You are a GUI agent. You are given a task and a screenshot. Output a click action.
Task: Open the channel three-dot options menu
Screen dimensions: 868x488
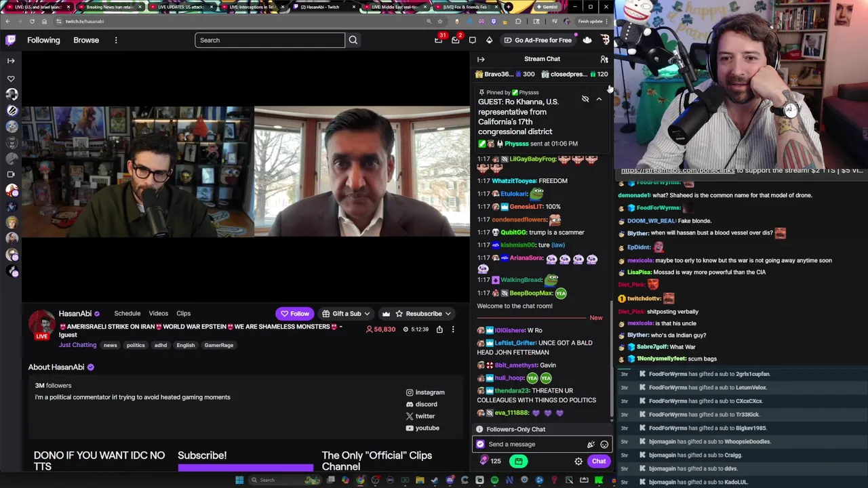coord(453,329)
